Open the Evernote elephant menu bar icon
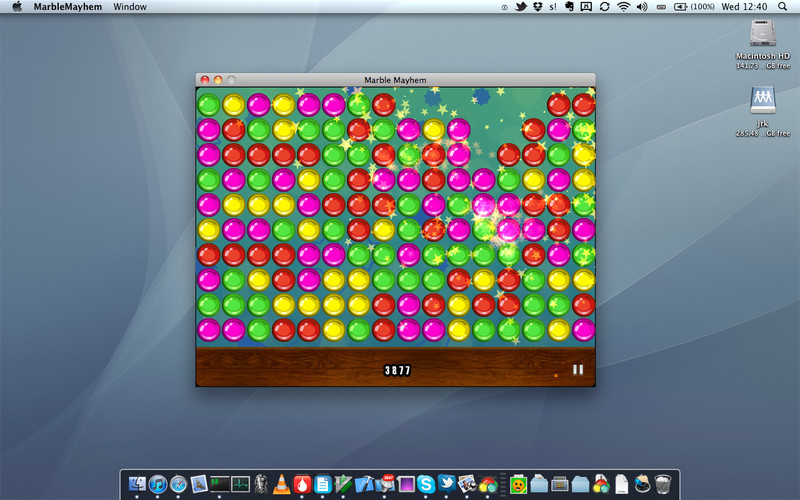Viewport: 800px width, 500px height. coord(569,7)
